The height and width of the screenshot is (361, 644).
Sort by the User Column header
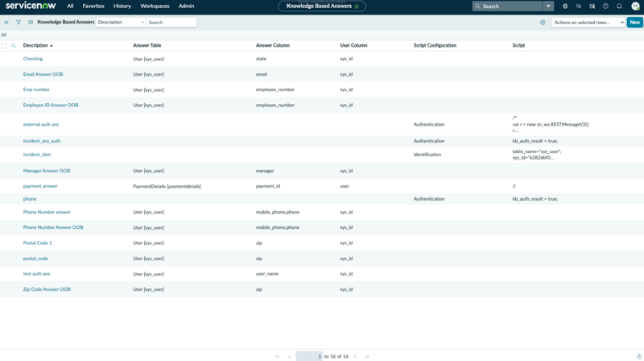pyautogui.click(x=353, y=45)
